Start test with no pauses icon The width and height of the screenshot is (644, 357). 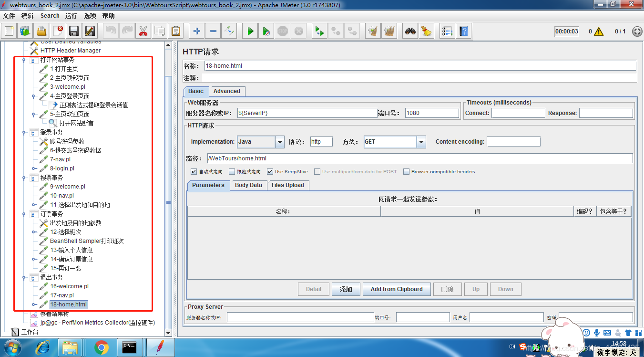point(266,31)
